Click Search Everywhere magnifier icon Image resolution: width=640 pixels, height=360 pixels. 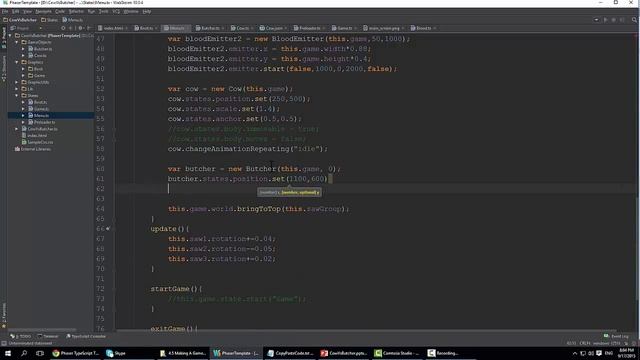(x=634, y=20)
